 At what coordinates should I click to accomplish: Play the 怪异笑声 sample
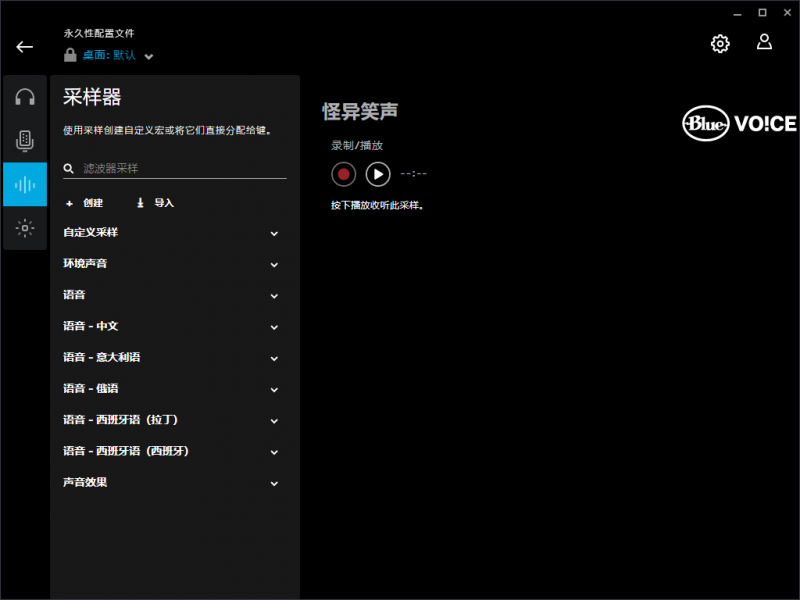pos(378,174)
